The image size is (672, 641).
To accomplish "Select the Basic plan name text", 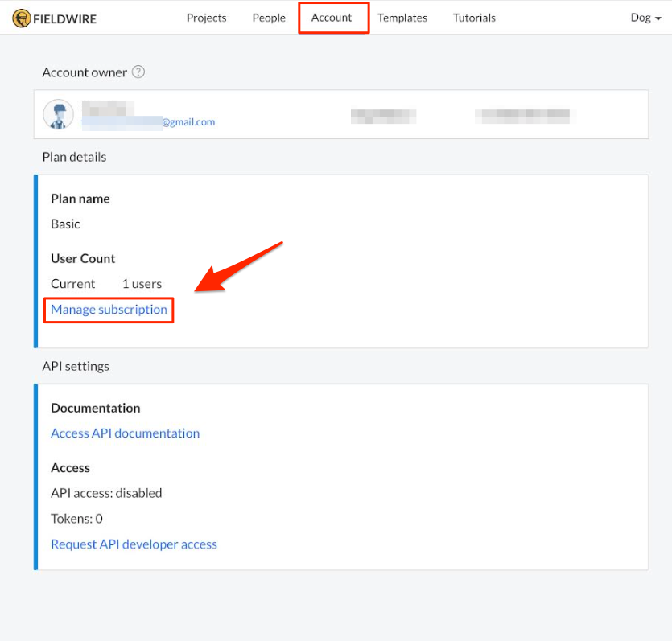I will [65, 224].
